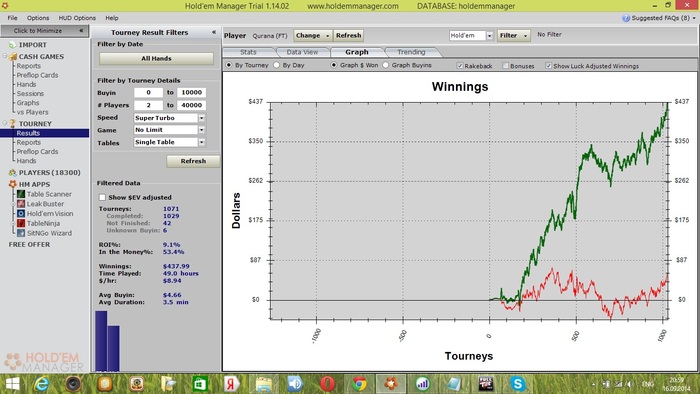Collapse the TOURNEY tree node
Viewport: 700px width, 394px height.
(x=5, y=123)
